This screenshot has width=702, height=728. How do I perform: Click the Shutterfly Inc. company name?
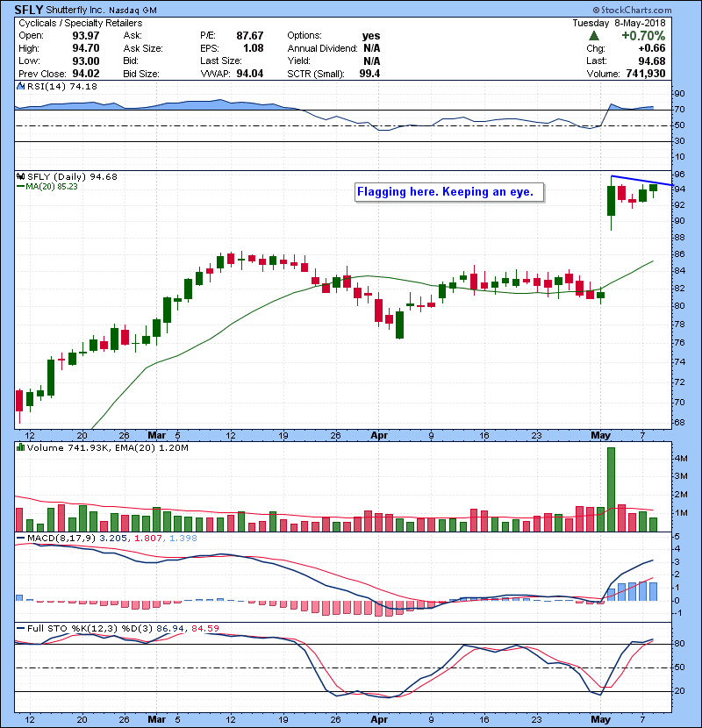point(75,11)
